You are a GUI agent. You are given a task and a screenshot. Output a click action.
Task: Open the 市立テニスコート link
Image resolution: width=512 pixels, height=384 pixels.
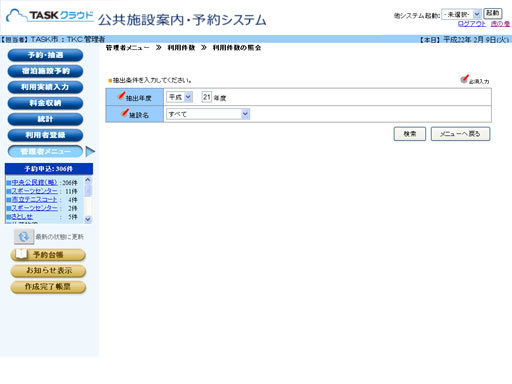tap(34, 199)
